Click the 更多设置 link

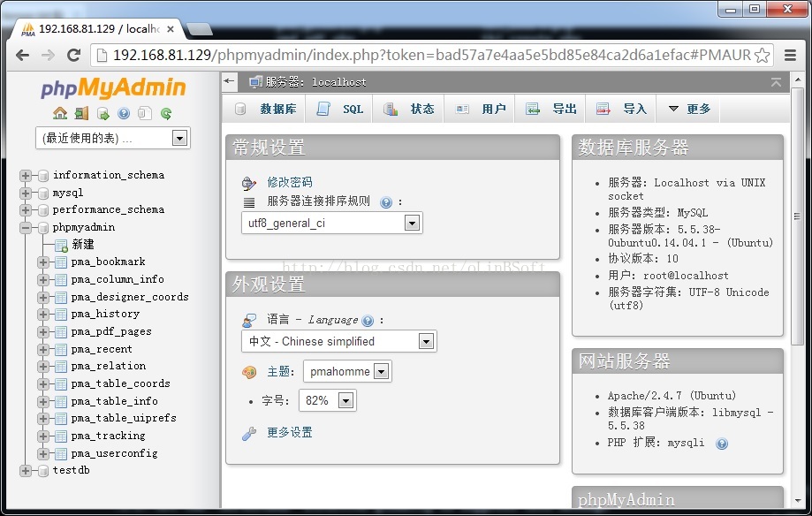point(290,433)
